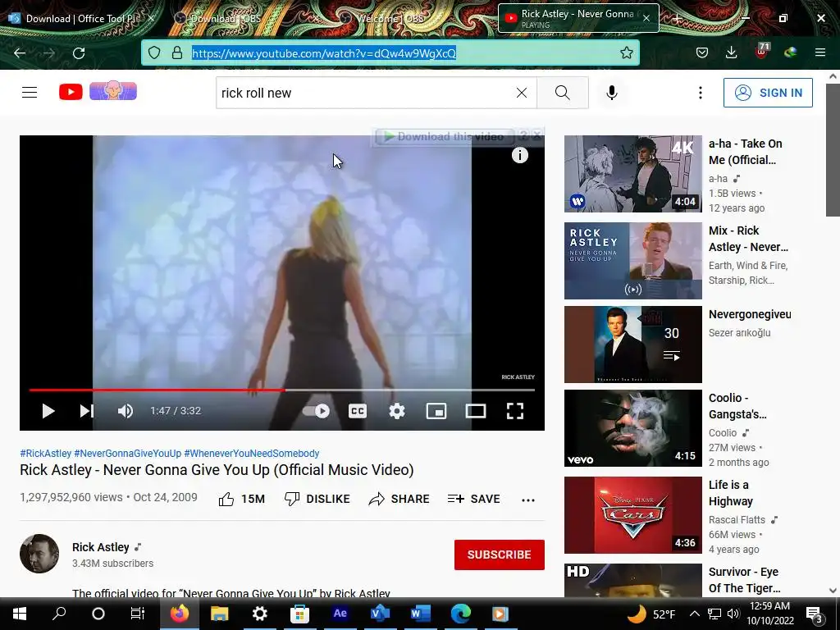Open a new browser tab
The width and height of the screenshot is (840, 630).
pos(677,19)
